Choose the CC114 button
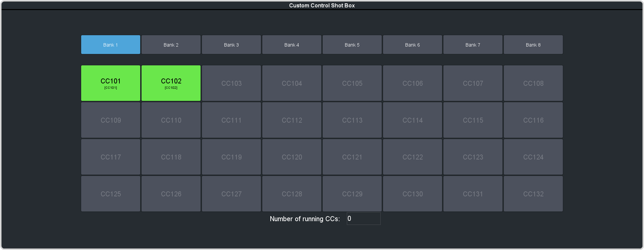 pyautogui.click(x=413, y=120)
